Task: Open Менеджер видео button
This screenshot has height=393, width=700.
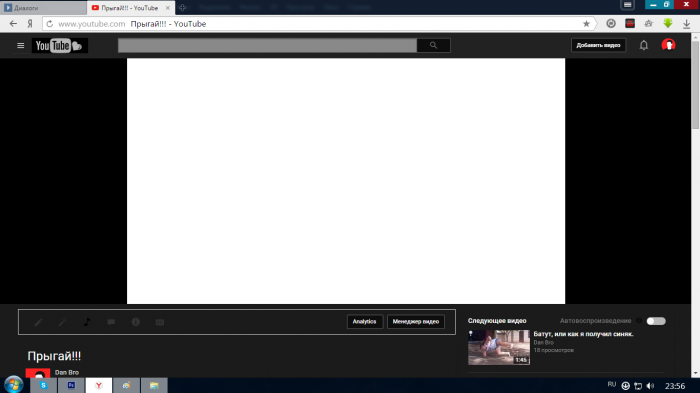Action: tap(416, 322)
